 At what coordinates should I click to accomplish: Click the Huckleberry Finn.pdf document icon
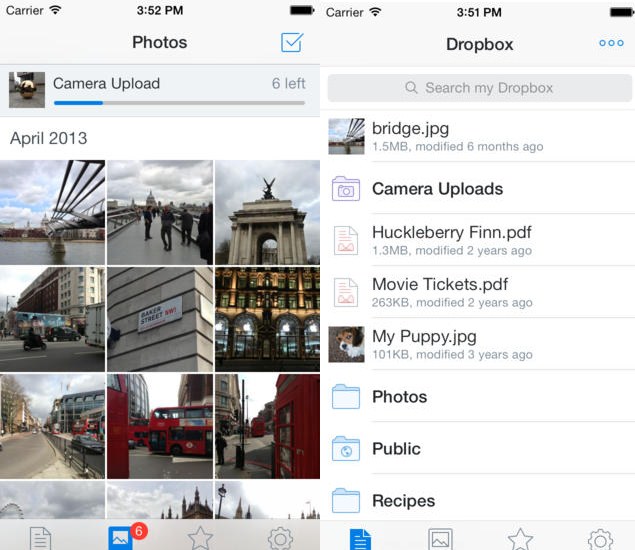(346, 240)
